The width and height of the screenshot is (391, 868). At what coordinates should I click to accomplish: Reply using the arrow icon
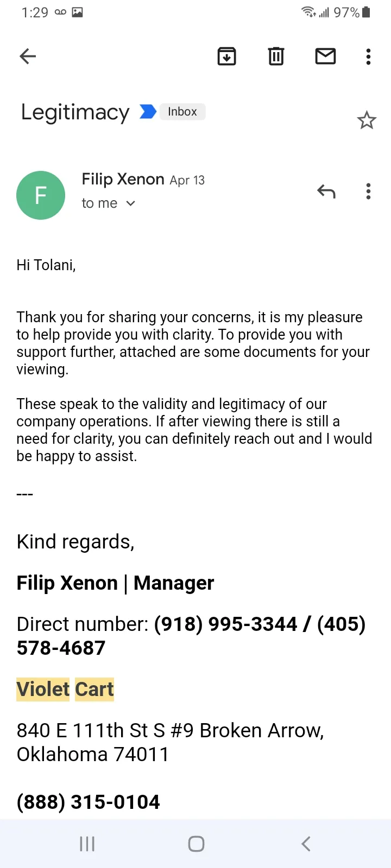tap(326, 192)
